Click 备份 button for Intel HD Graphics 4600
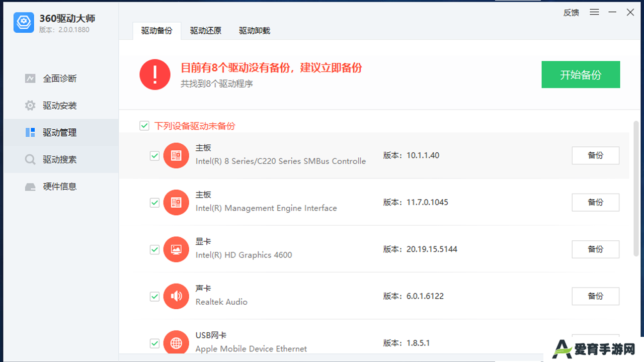Screen dimensions: 644x362 tap(596, 249)
